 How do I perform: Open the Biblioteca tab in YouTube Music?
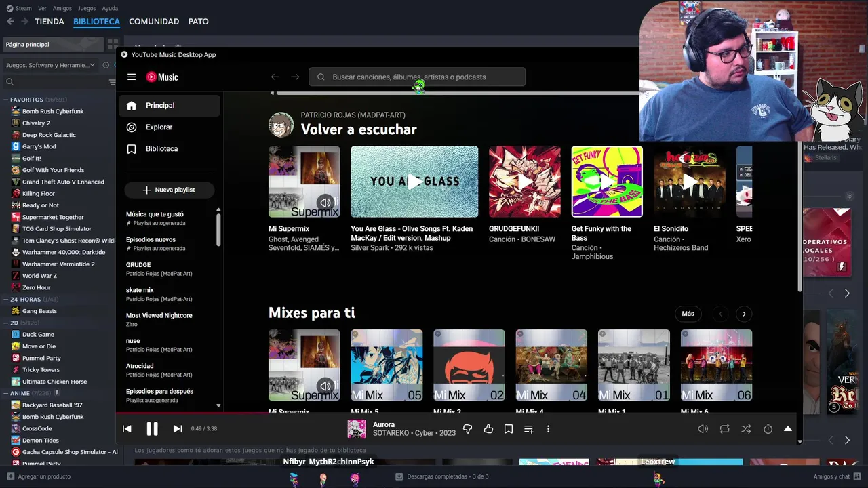click(x=170, y=149)
